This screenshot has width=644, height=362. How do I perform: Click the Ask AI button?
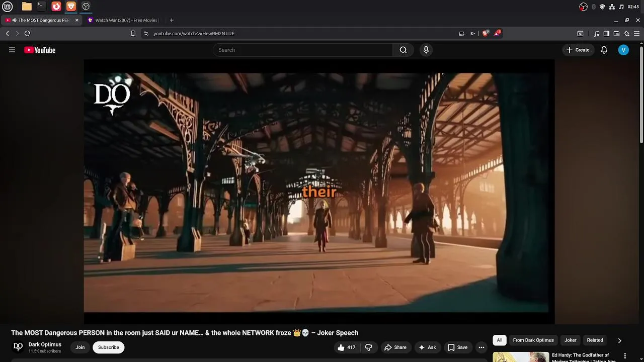point(427,347)
